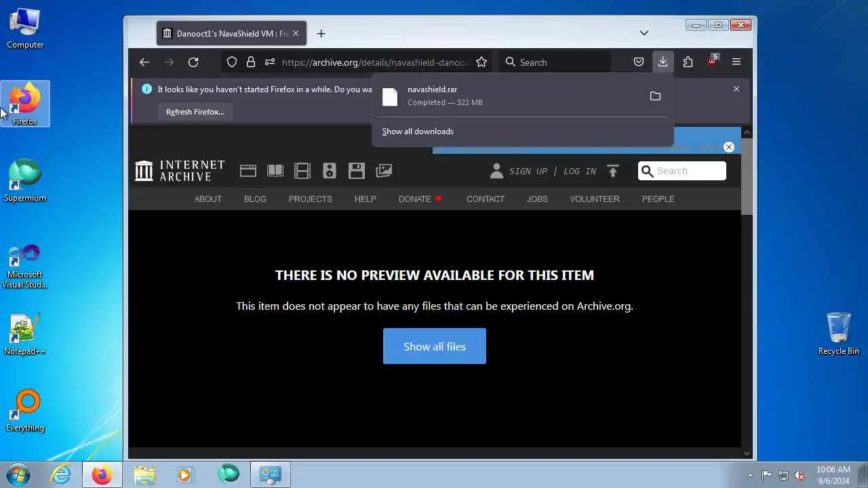Open the Pocket save icon
Screen dimensions: 868x488
coord(639,62)
